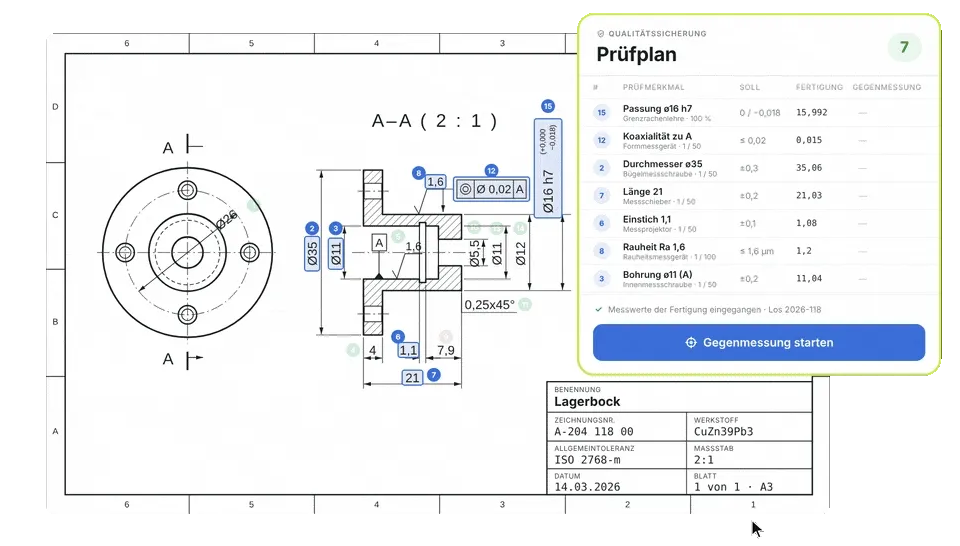Click the Rauheit Ra 1,6 row title

[x=654, y=247]
